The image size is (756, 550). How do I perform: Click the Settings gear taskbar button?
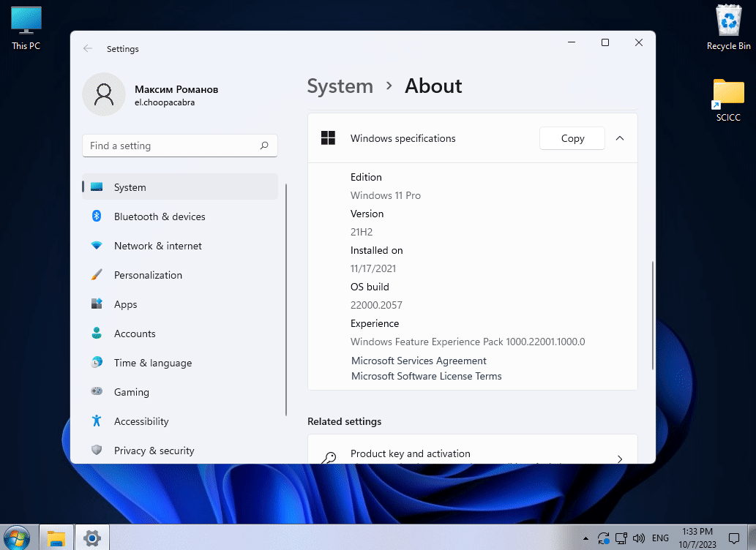point(91,538)
